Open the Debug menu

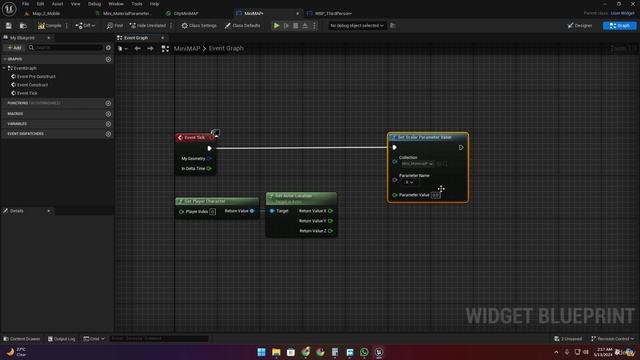94,4
